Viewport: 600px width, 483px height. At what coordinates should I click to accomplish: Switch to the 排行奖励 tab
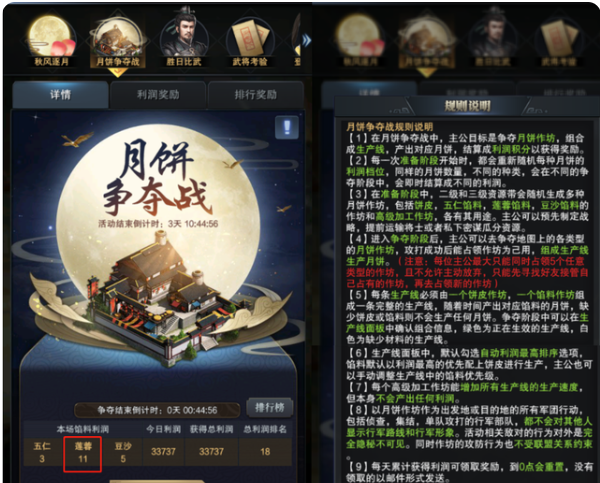(x=256, y=95)
